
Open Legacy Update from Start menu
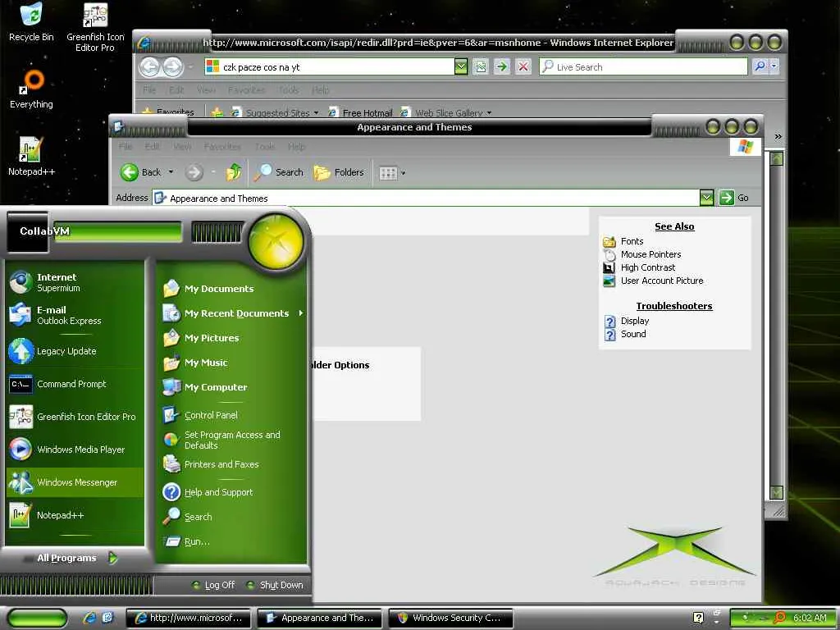click(75, 351)
